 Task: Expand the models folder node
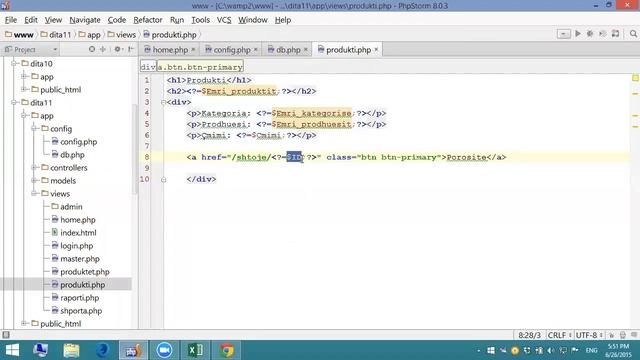click(x=34, y=180)
